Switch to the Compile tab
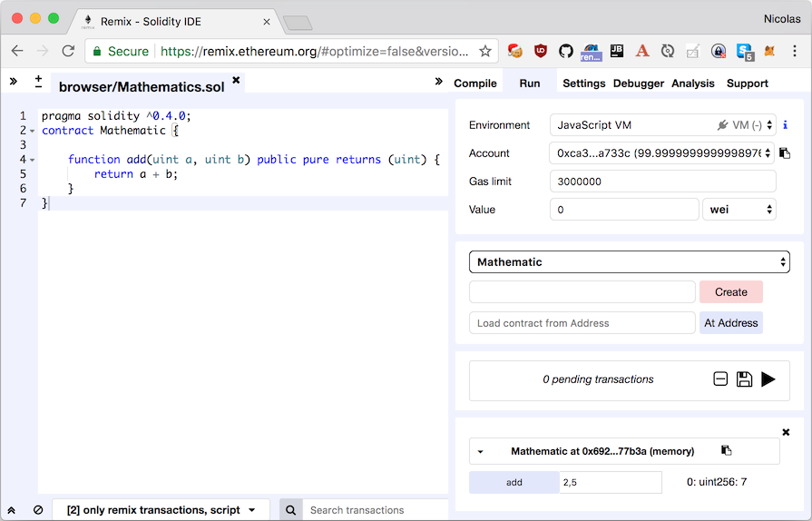 (475, 84)
